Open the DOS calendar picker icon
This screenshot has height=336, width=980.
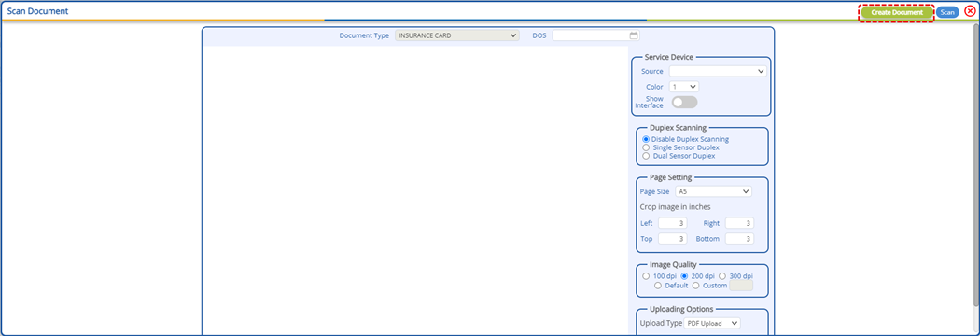[634, 35]
